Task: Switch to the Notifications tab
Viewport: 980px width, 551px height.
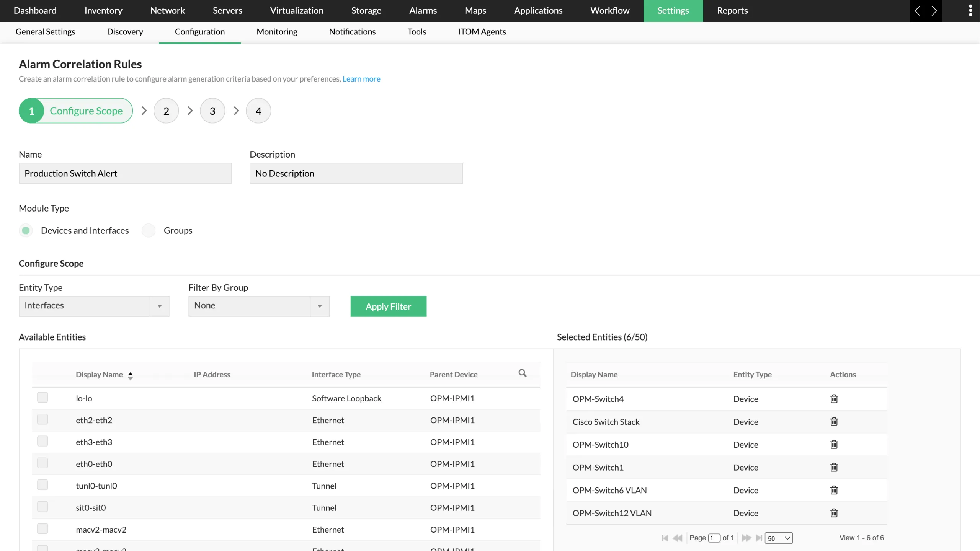Action: [x=352, y=32]
